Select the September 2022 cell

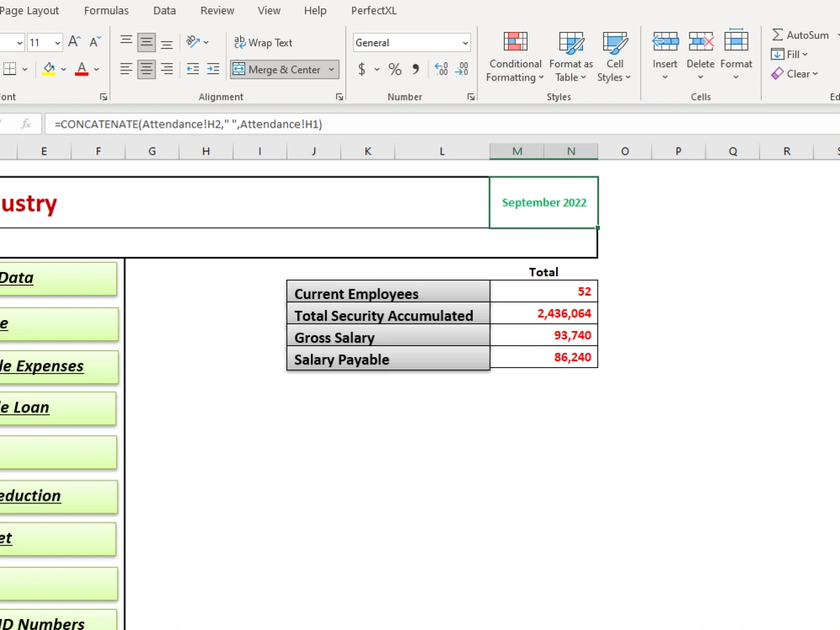(x=543, y=202)
